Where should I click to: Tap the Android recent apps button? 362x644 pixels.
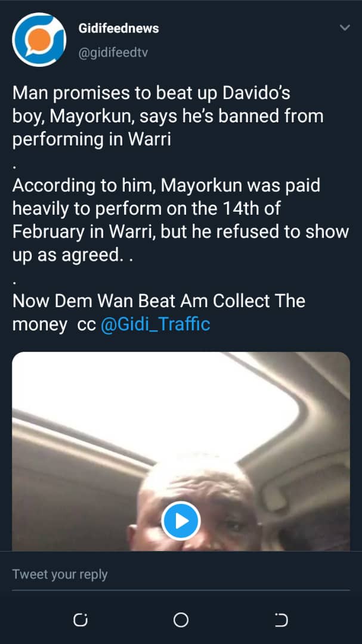[x=81, y=620]
